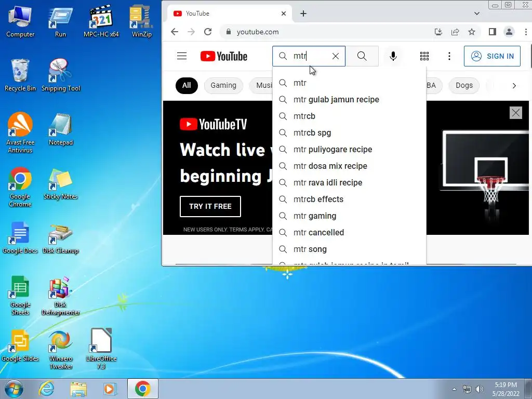This screenshot has height=399, width=532.
Task: Open the Windows Start menu
Action: (x=14, y=389)
